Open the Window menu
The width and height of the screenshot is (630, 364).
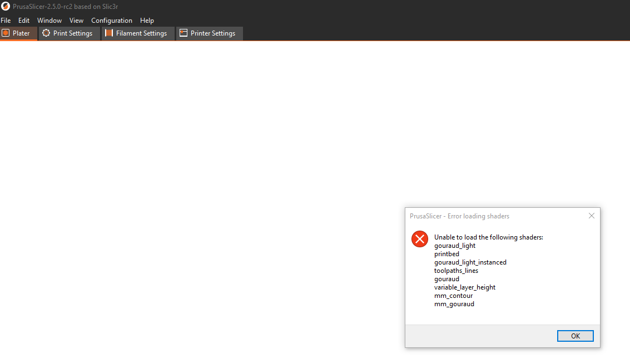click(49, 20)
